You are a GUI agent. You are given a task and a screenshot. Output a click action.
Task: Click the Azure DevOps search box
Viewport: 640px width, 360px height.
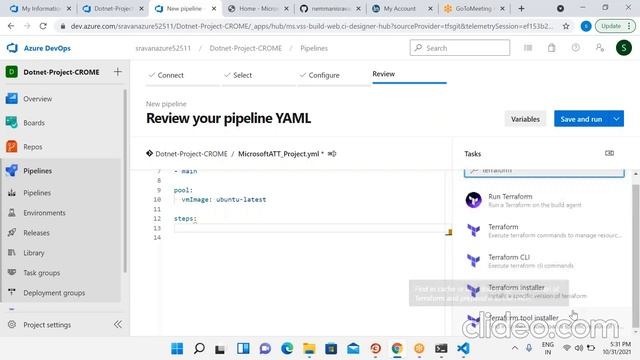pos(460,48)
